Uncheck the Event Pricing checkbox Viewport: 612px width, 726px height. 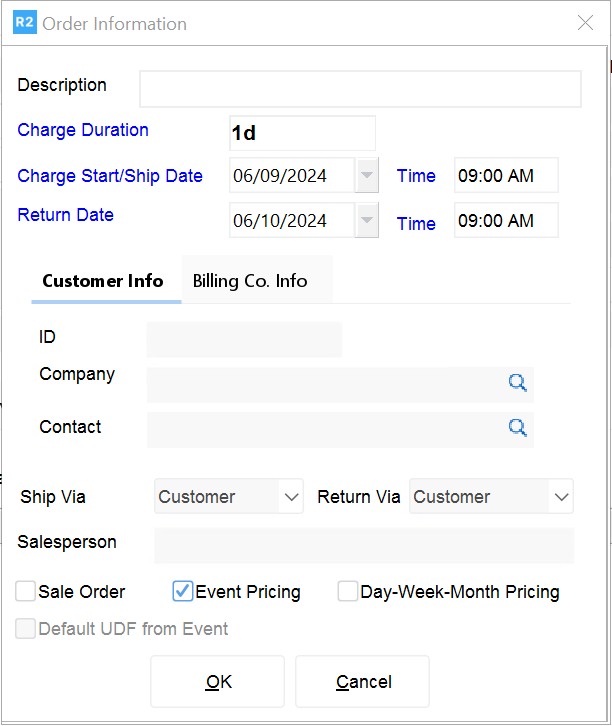coord(183,592)
